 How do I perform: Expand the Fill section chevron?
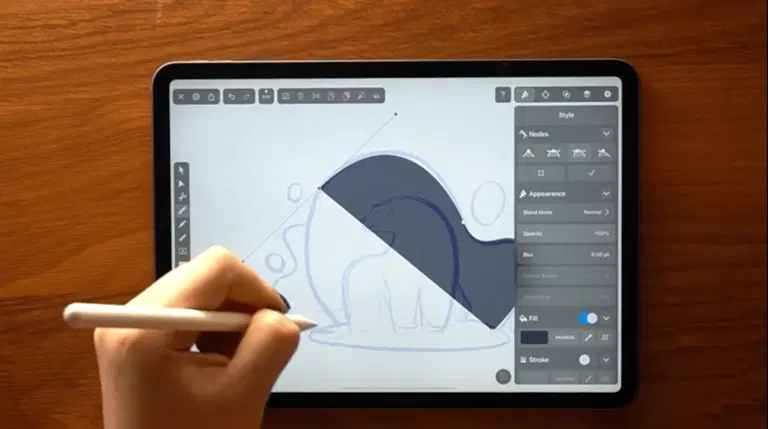point(606,318)
